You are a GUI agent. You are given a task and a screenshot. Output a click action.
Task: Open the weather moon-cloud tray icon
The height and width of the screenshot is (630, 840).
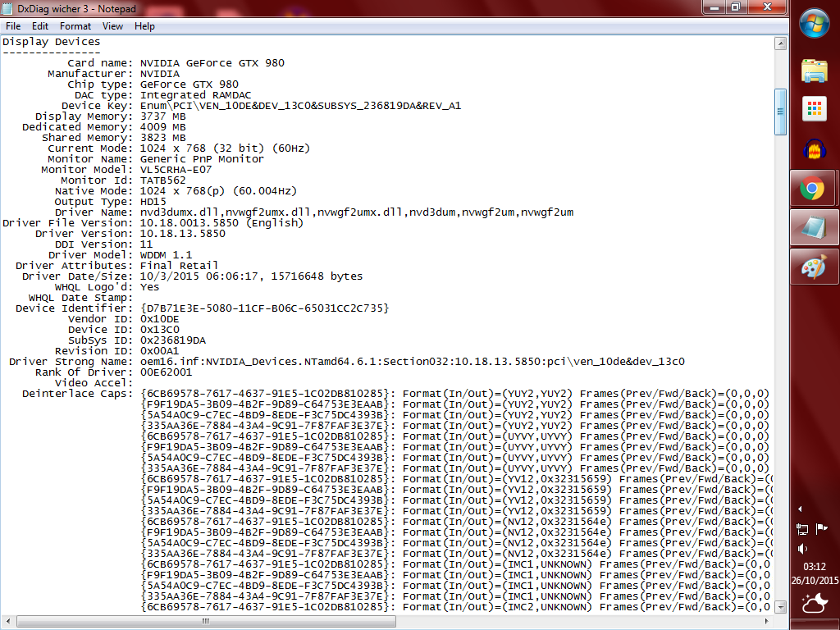point(815,603)
